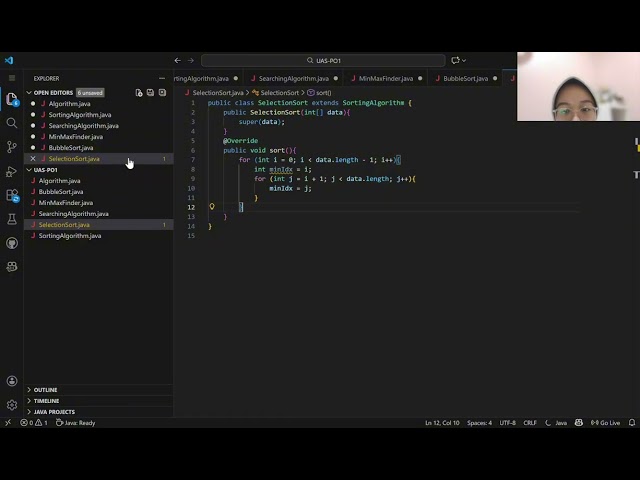Click the lightbulb code action icon
This screenshot has width=640, height=480.
click(212, 207)
